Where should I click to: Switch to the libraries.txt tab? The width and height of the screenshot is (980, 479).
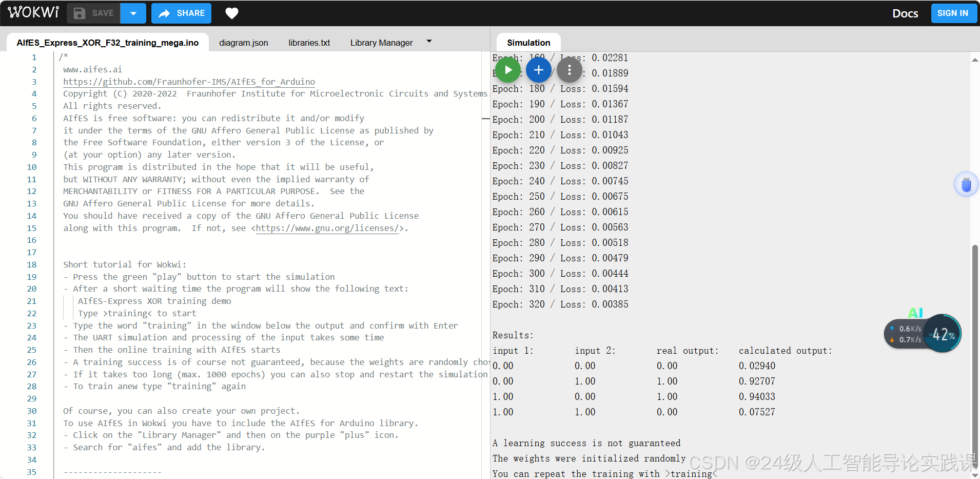(x=309, y=43)
